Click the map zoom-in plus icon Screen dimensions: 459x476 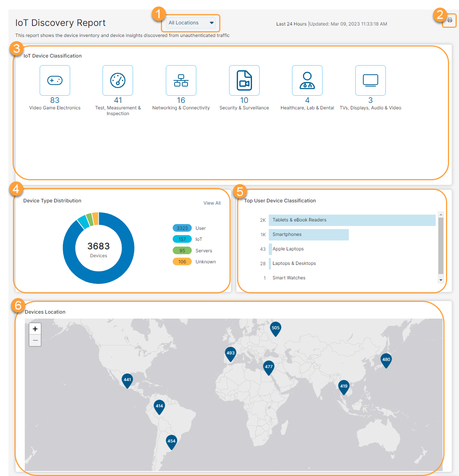pos(35,328)
